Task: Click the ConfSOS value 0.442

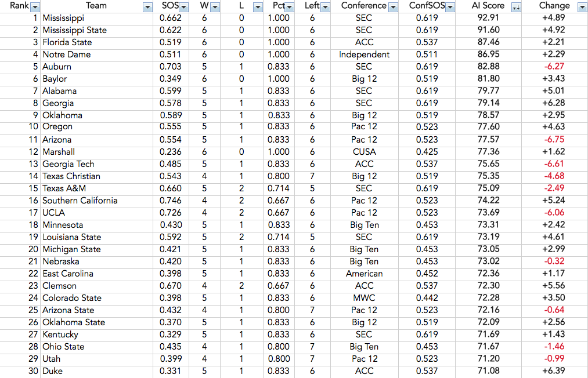Action: pos(427,298)
